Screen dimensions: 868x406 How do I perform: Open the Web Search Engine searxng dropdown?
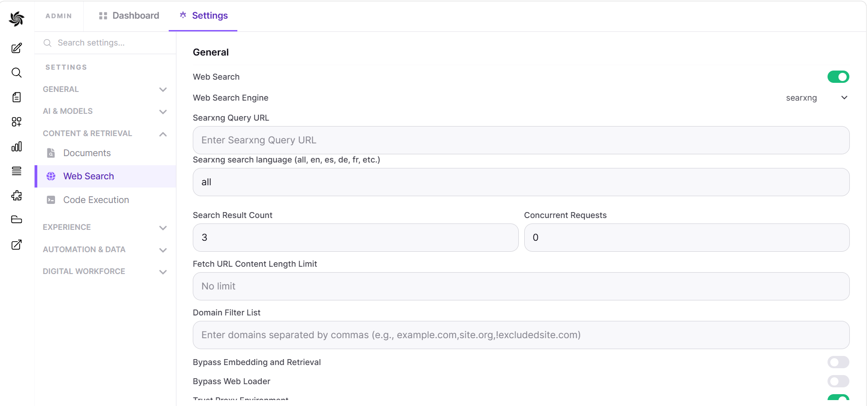(x=817, y=98)
